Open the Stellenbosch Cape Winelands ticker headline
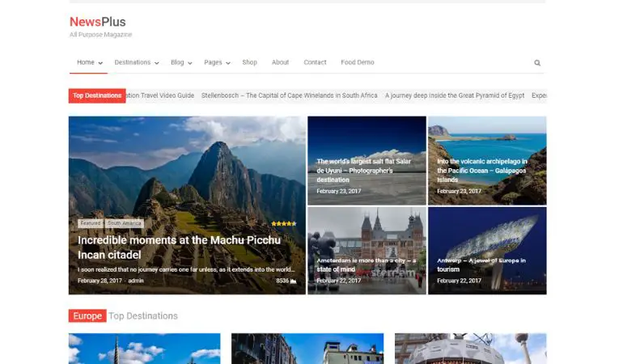Screen dimensions: 623x364 click(x=290, y=95)
